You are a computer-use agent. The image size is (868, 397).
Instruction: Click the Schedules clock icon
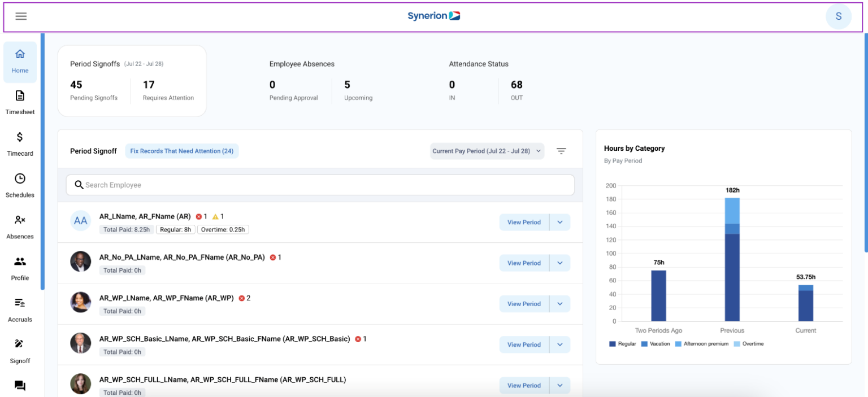point(20,179)
